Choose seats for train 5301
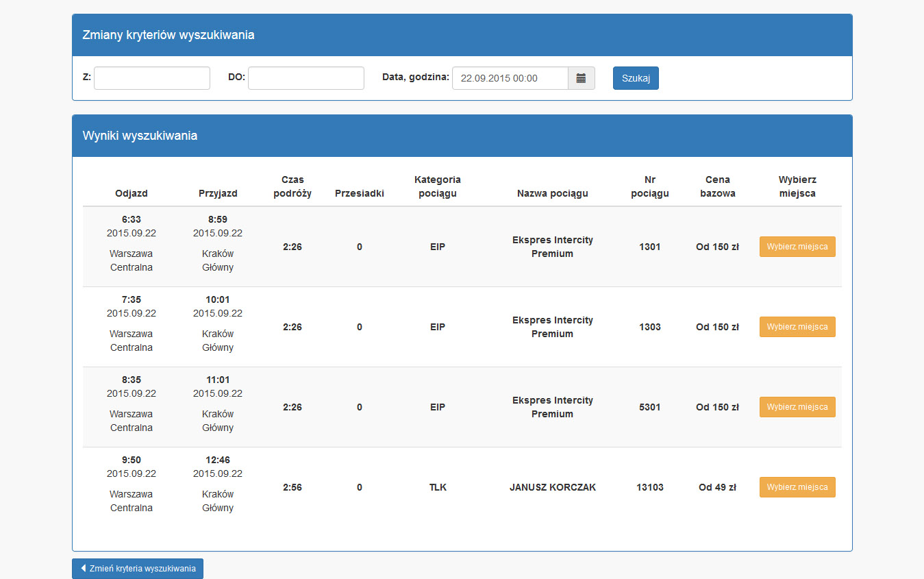Viewport: 924px width, 579px height. [x=797, y=407]
